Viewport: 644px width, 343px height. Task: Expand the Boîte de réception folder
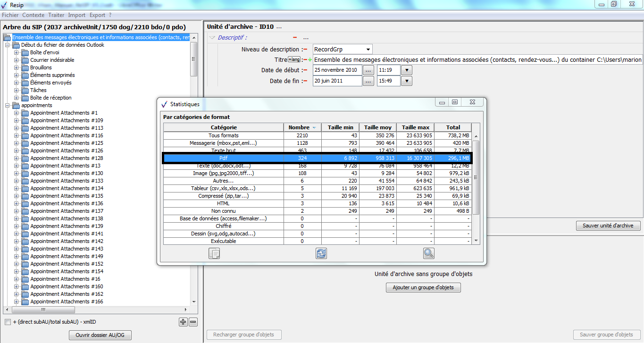(x=17, y=98)
